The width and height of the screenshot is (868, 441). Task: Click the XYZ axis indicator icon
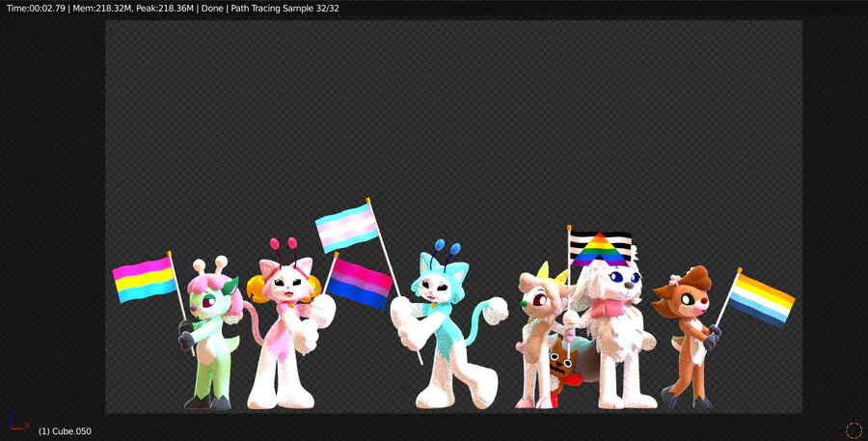coord(18,421)
